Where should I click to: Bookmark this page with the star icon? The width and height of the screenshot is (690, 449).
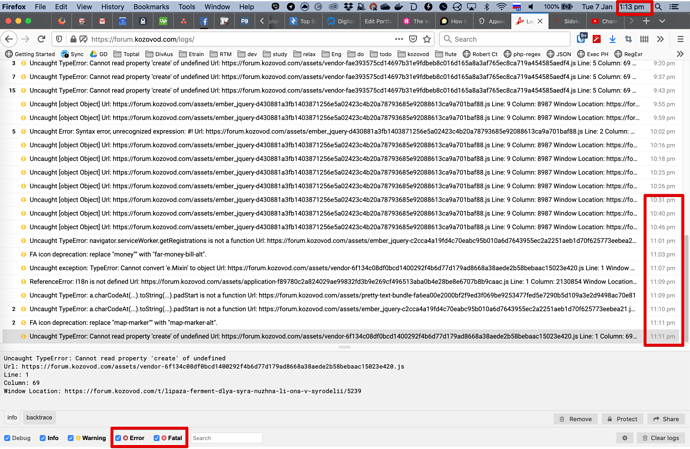click(x=427, y=39)
